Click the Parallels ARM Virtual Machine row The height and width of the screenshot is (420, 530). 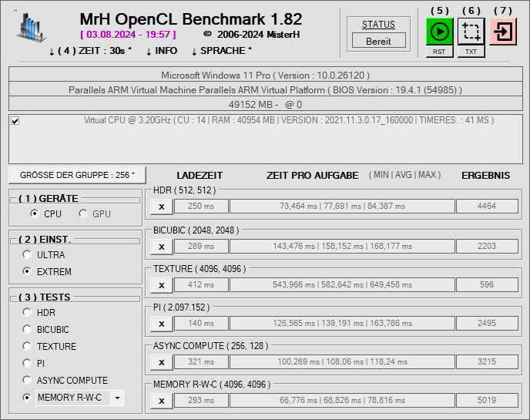click(266, 89)
